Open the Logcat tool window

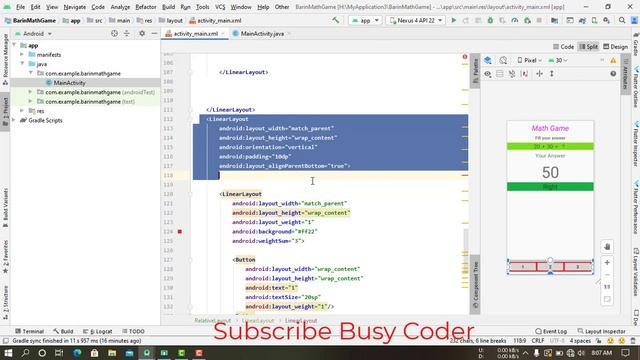point(98,331)
